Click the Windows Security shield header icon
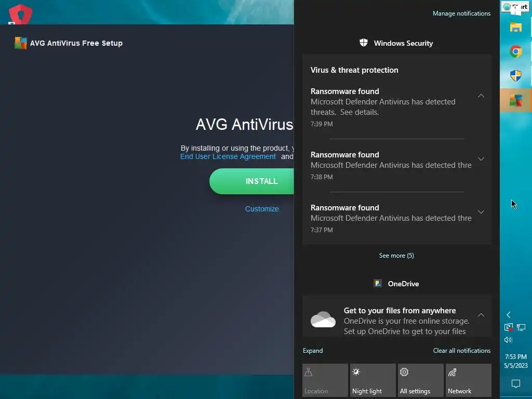 (x=364, y=43)
